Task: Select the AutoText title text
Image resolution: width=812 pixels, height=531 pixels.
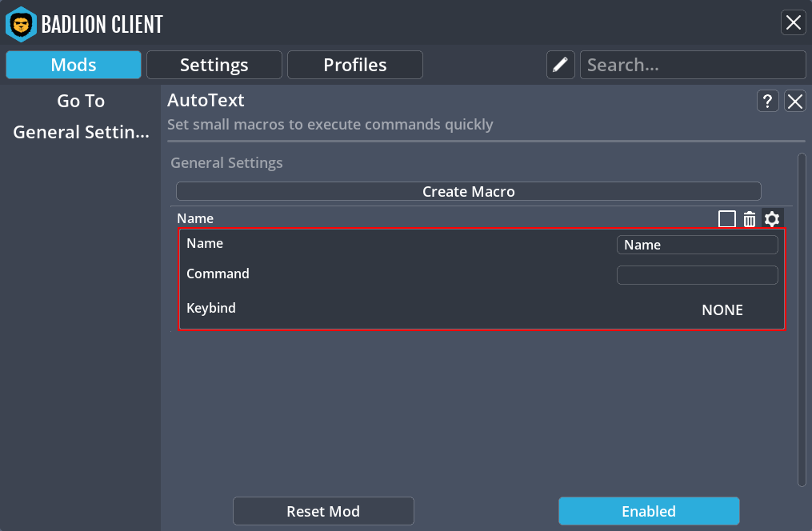Action: tap(206, 100)
